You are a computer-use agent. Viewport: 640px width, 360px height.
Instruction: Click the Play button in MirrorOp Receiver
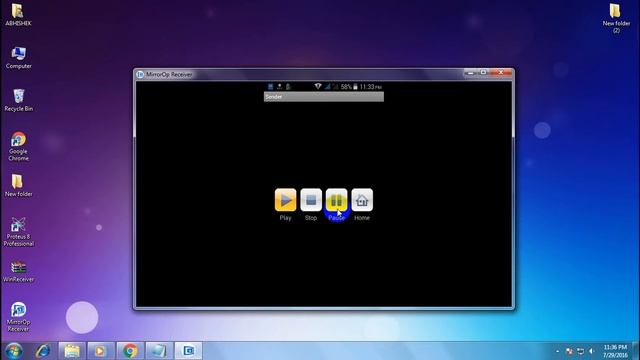(x=285, y=200)
